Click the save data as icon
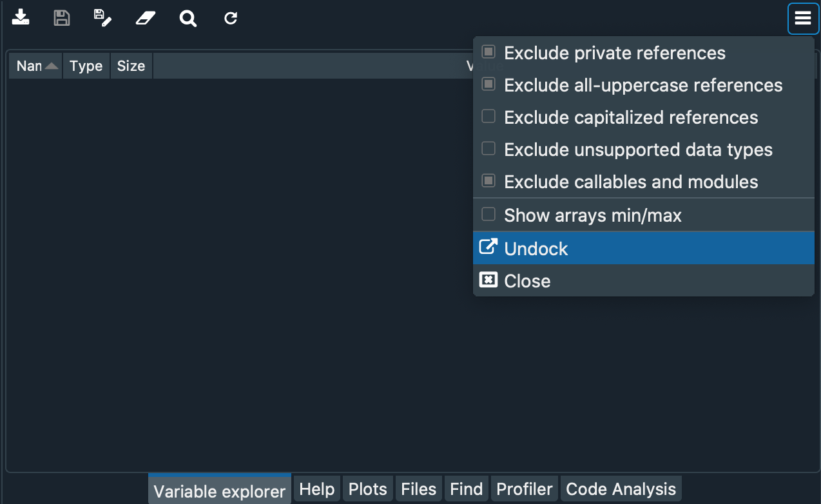Viewport: 821px width, 504px height. pyautogui.click(x=103, y=18)
